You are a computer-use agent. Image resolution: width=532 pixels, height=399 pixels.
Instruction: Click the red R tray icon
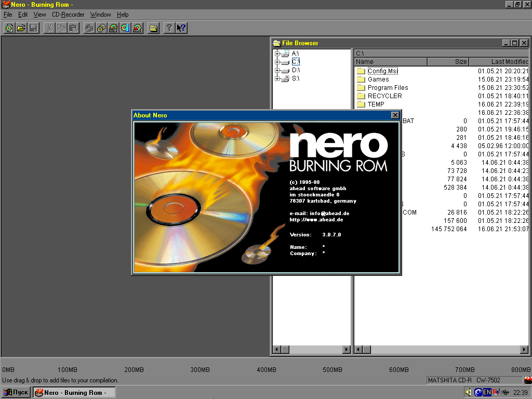(495, 392)
